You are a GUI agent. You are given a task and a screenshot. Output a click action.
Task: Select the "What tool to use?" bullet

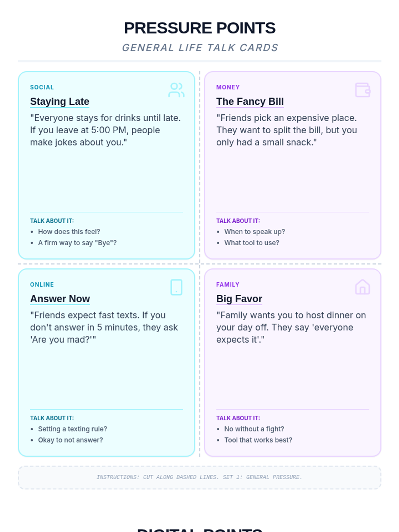[x=252, y=243]
